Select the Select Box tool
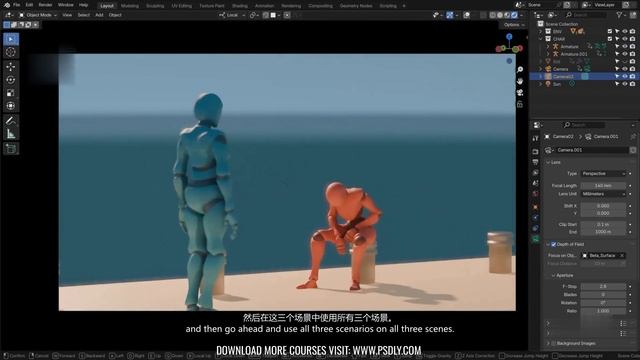 click(x=11, y=39)
